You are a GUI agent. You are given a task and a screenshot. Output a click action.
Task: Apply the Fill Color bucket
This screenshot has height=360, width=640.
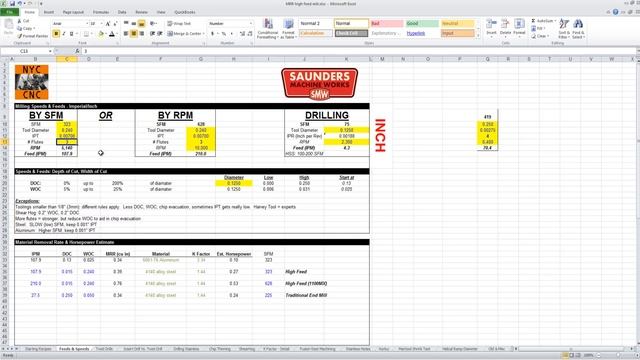101,34
